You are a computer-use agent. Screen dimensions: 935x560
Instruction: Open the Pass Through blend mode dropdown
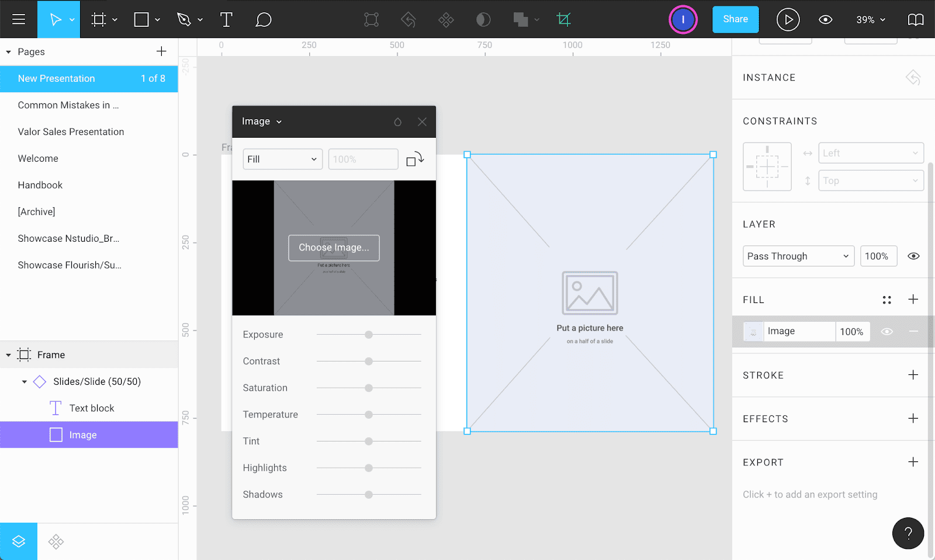[x=798, y=256]
